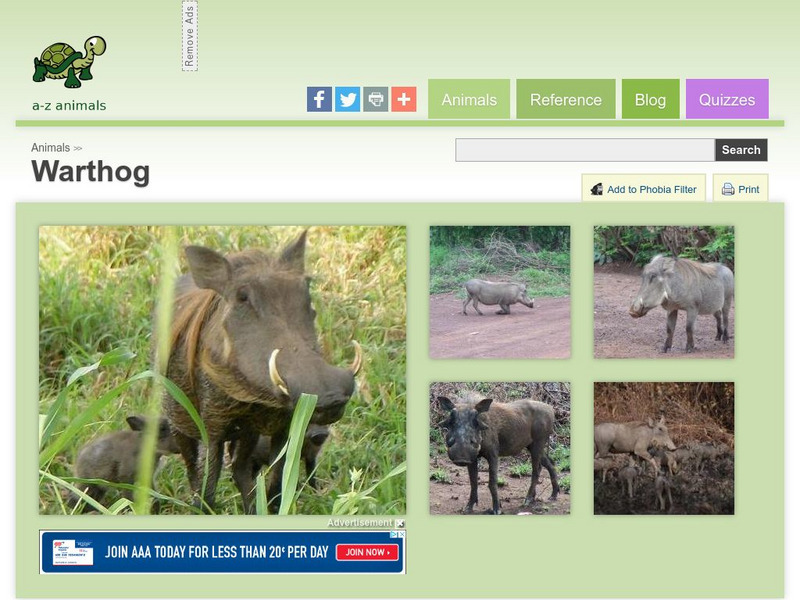The height and width of the screenshot is (600, 800).
Task: Click the Search button
Action: (741, 150)
